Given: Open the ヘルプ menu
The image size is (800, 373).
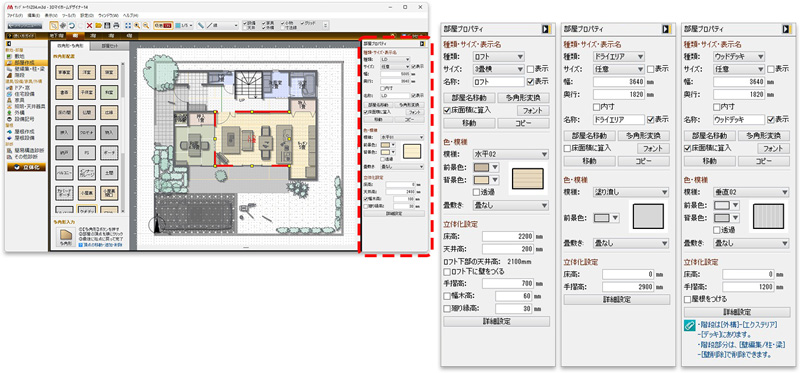Looking at the screenshot, I should [131, 15].
